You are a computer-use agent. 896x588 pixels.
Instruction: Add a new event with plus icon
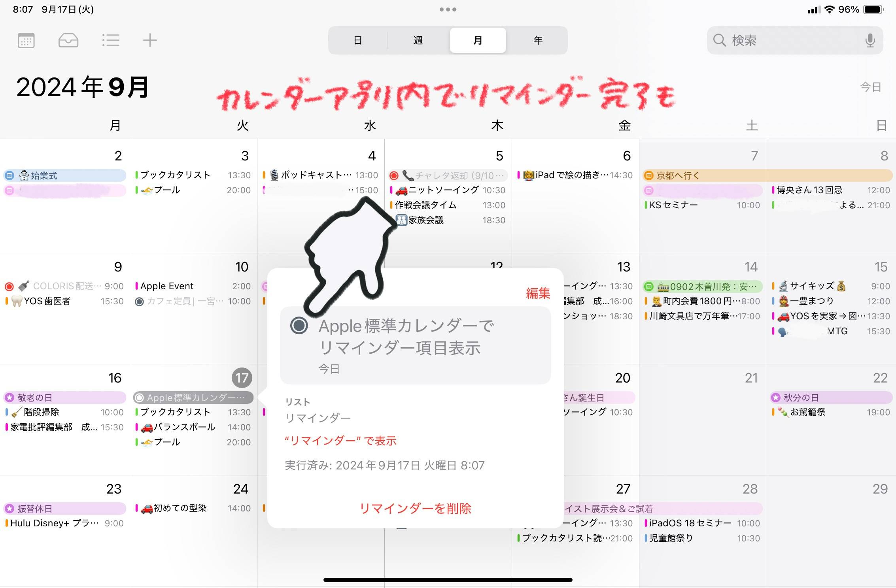[x=150, y=40]
